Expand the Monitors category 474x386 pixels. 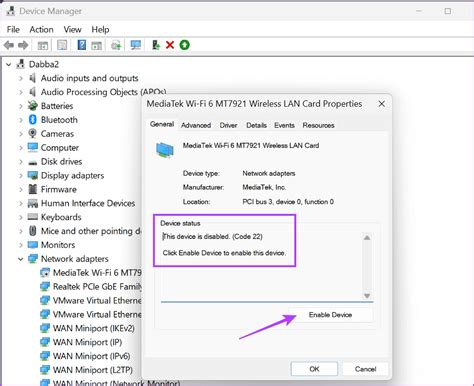pos(21,245)
